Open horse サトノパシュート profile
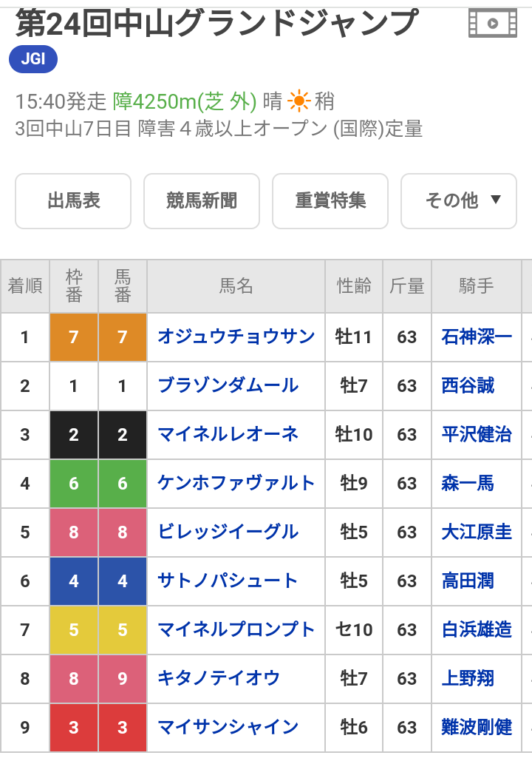This screenshot has width=532, height=761. 228,581
